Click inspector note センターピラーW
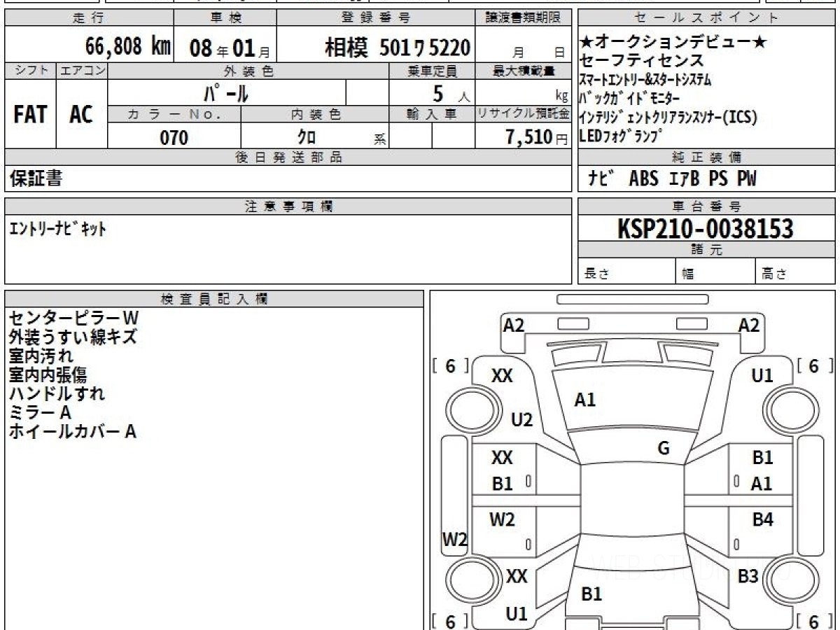The width and height of the screenshot is (840, 630). (x=73, y=319)
